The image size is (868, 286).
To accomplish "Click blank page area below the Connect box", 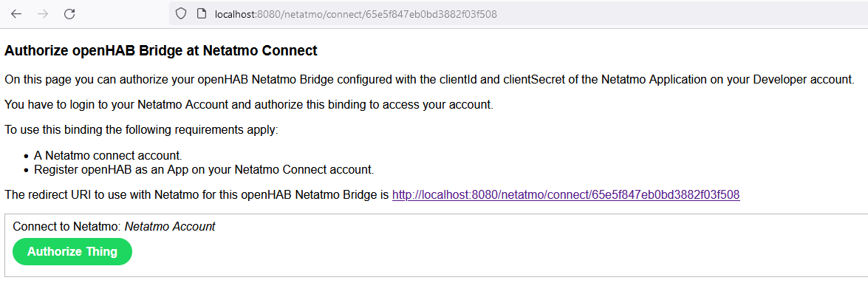I will coord(434,282).
